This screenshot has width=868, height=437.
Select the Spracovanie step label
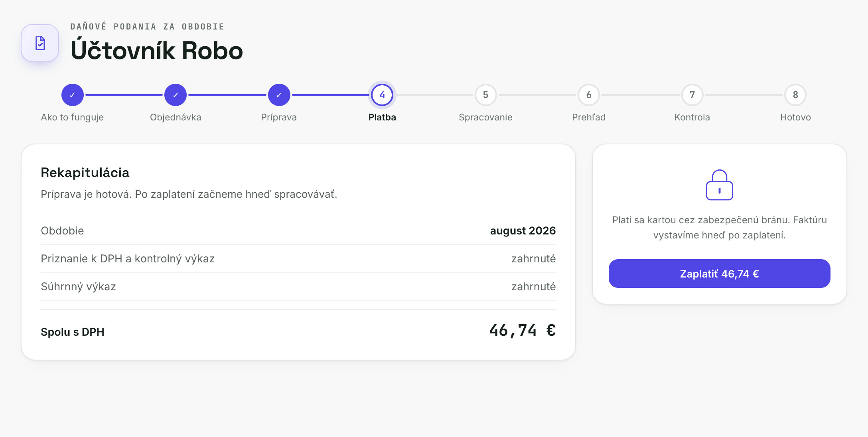click(485, 117)
